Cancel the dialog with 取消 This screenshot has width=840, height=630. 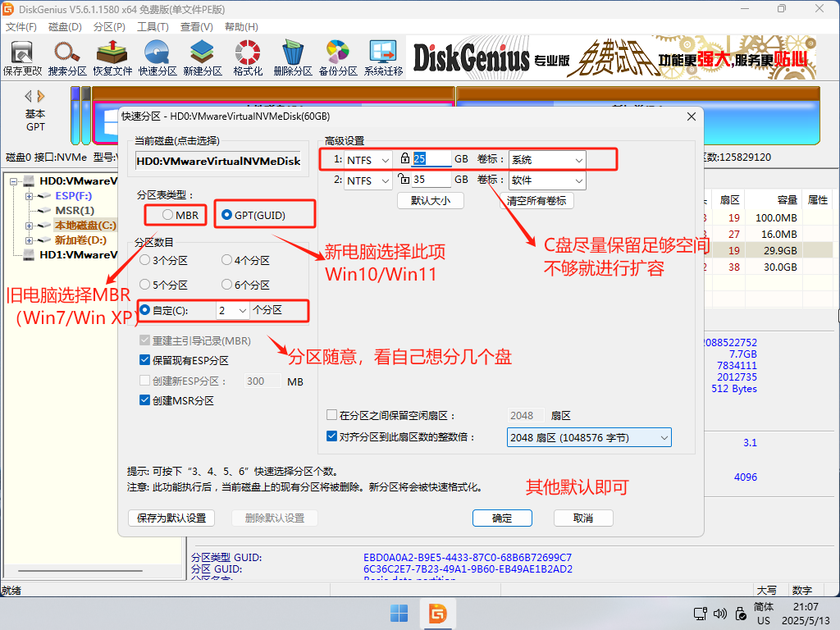583,518
